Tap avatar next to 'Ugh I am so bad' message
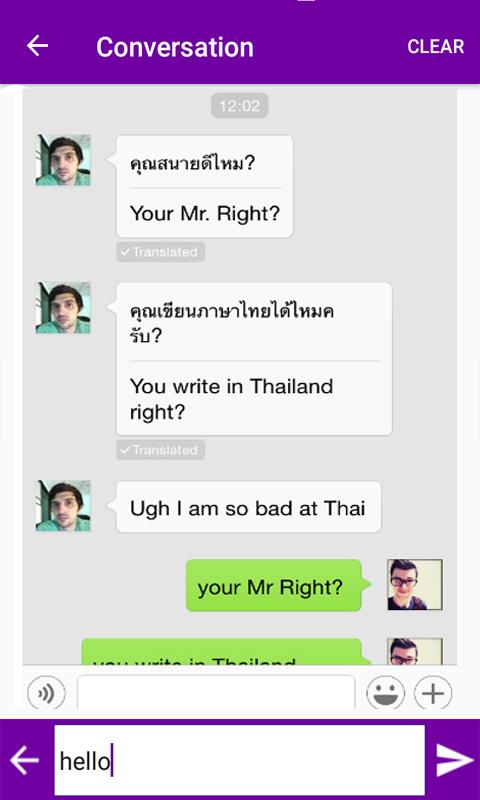 coord(63,506)
